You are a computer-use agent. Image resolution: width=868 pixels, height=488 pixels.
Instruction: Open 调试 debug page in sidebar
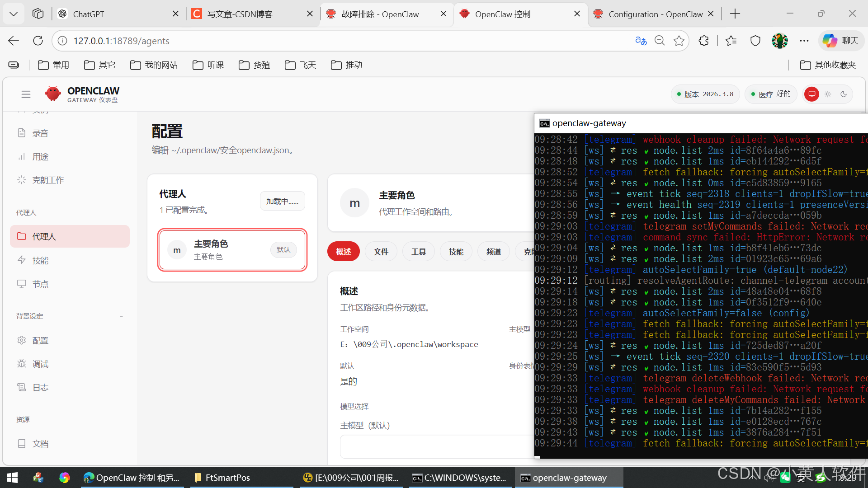(40, 364)
